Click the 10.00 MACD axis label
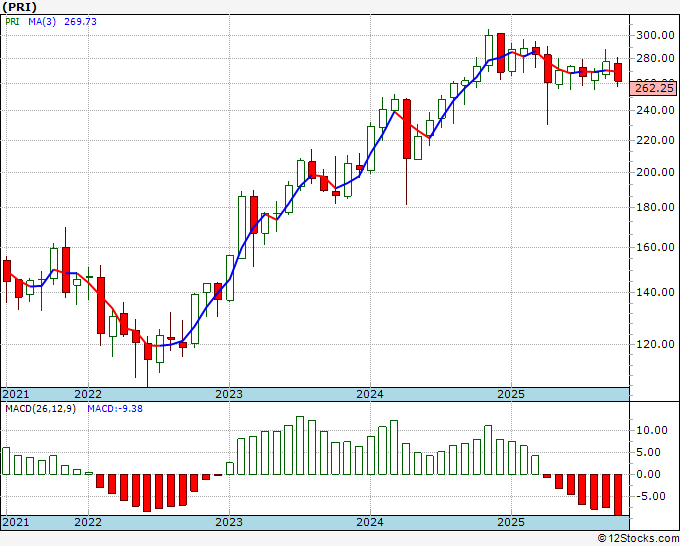Image resolution: width=680 pixels, height=546 pixels. pyautogui.click(x=651, y=430)
